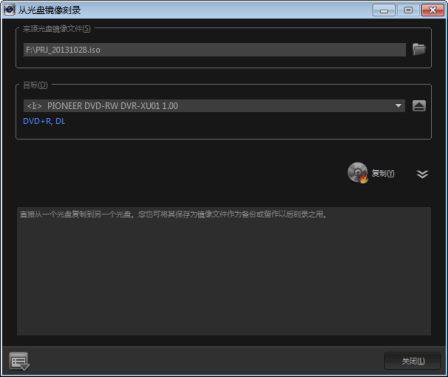Viewport: 448px width, 377px height.
Task: Focus the F:\PRJ_20131028.iso path field
Action: pyautogui.click(x=215, y=50)
